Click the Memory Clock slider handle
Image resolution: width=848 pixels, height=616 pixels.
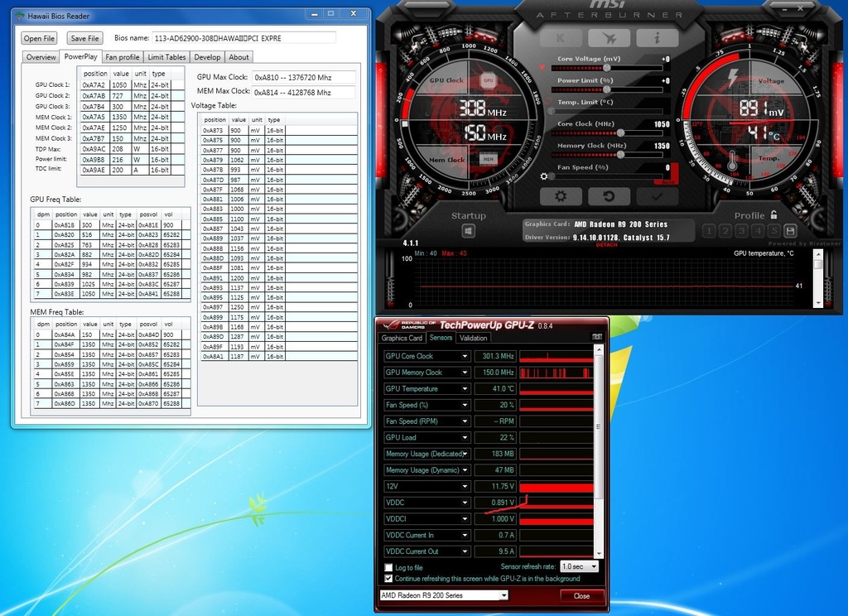point(621,155)
